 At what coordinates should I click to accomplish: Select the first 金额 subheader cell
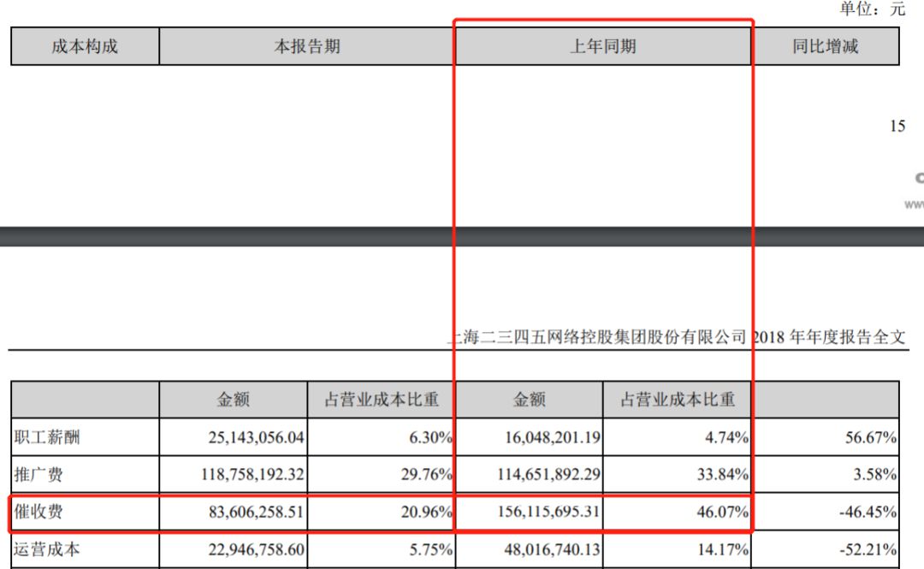click(x=233, y=399)
